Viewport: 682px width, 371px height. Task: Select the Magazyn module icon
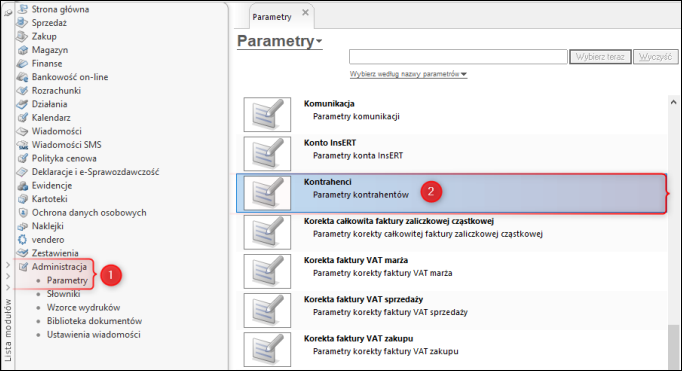click(x=22, y=50)
